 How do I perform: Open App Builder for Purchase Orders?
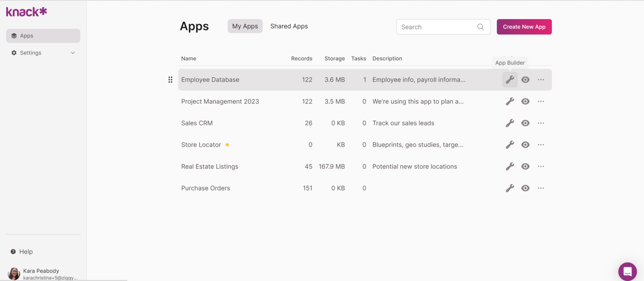click(510, 188)
